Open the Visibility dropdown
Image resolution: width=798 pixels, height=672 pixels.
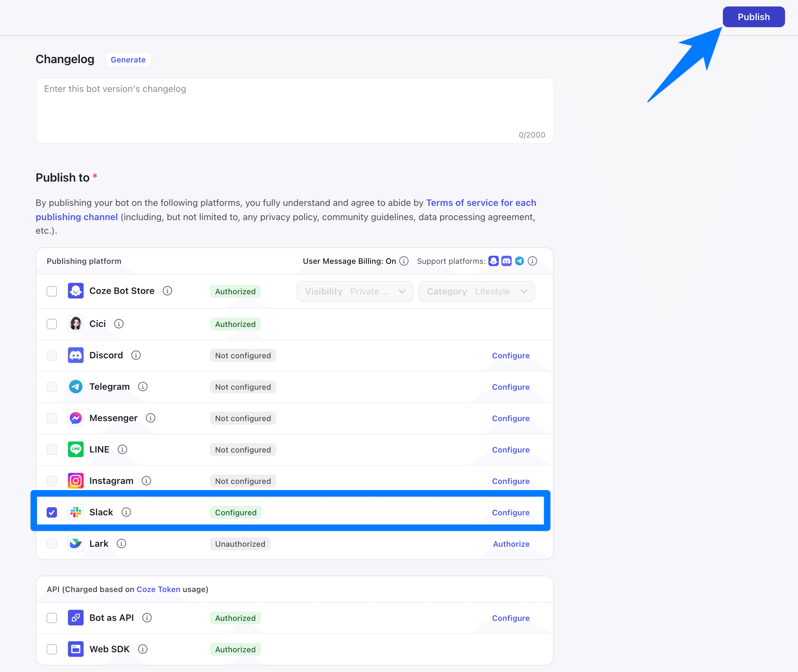[354, 291]
